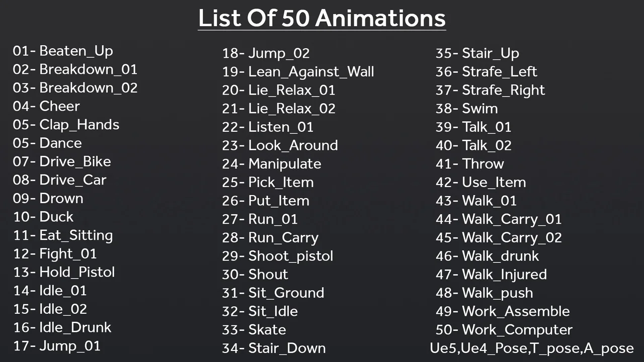Screen dimensions: 644x362
Task: Choose the Clap_Hands animation
Action: point(66,125)
